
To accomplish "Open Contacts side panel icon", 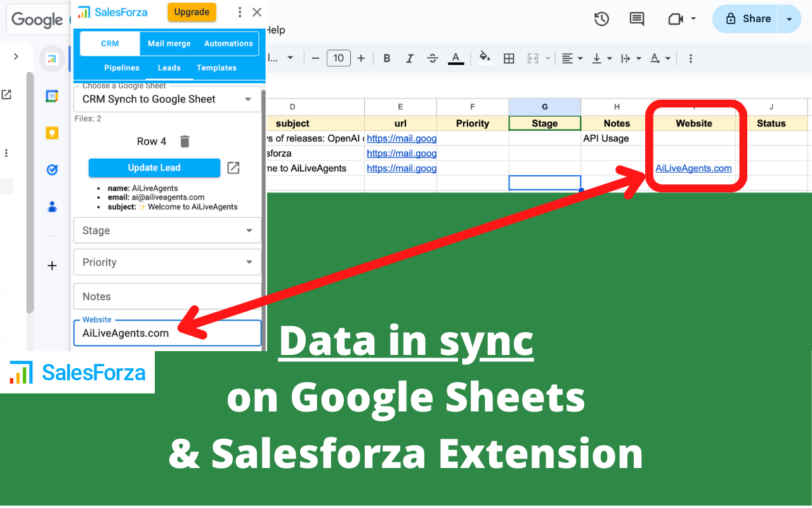I will [x=52, y=206].
